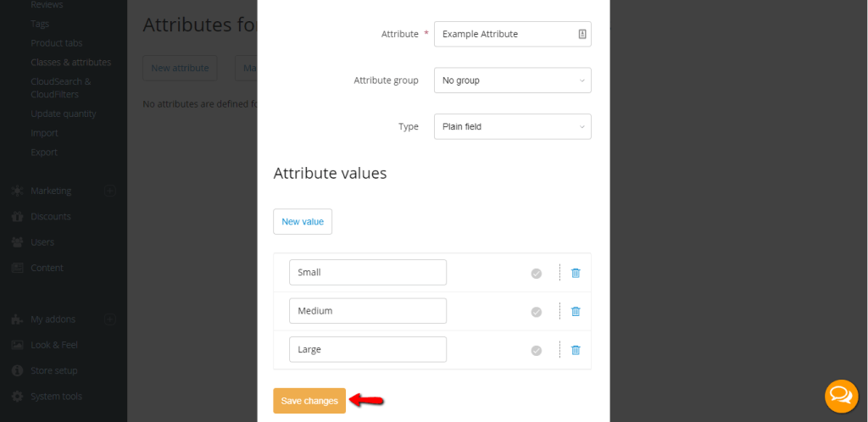Open the Store setup section
Viewport: 868px width, 422px height.
(x=53, y=370)
